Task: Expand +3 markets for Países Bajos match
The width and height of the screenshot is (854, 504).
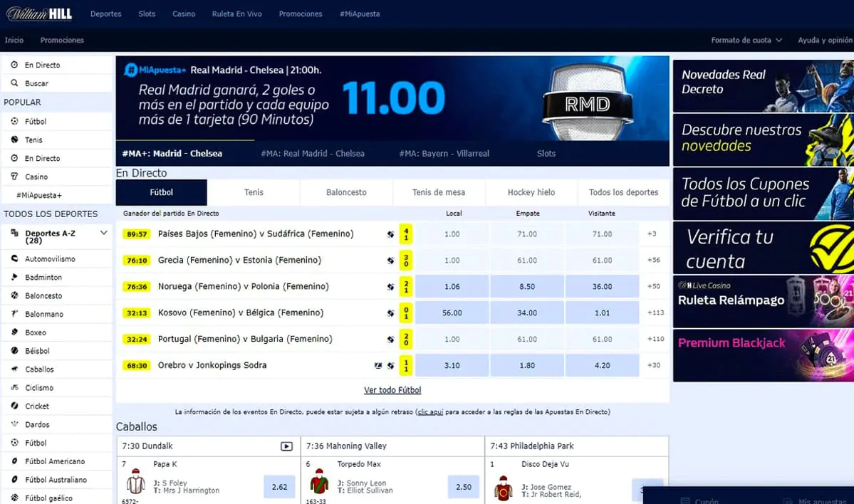Action: [652, 233]
